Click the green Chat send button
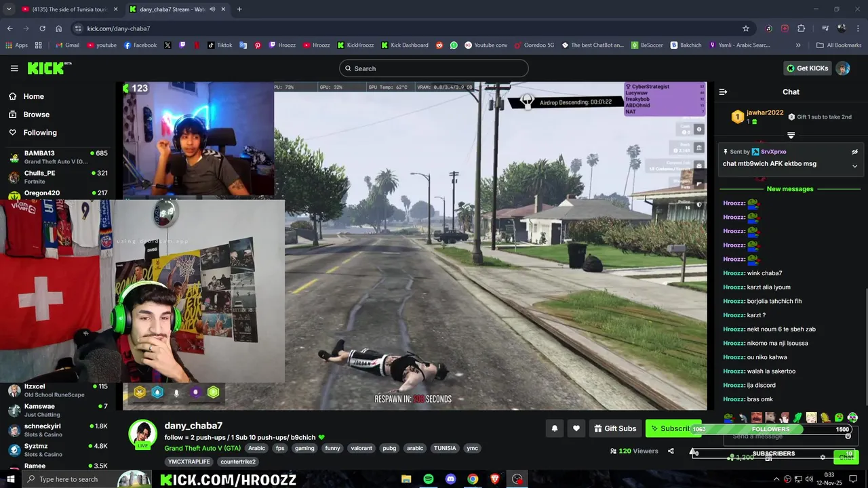The width and height of the screenshot is (868, 488). pos(846,457)
